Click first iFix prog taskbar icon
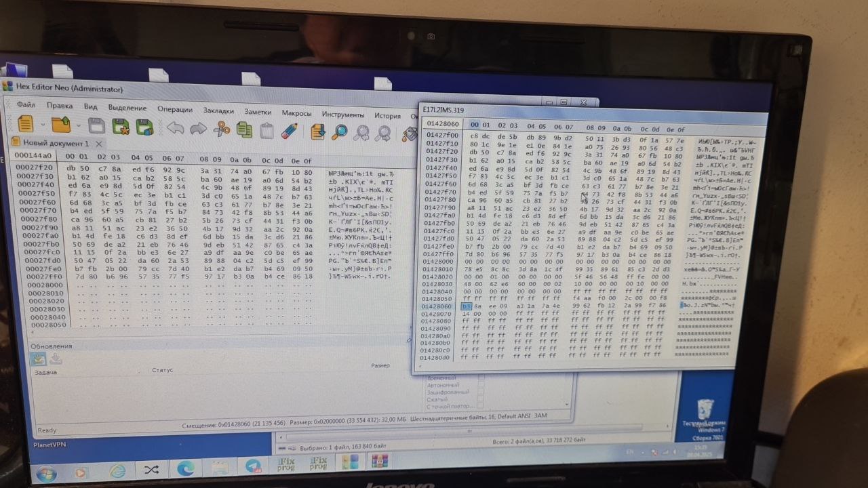Image resolution: width=868 pixels, height=488 pixels. point(286,465)
